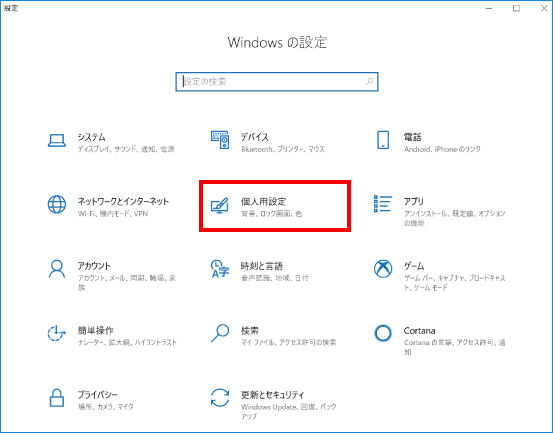The height and width of the screenshot is (433, 553).
Task: Click the Cortana title text
Action: 419,330
